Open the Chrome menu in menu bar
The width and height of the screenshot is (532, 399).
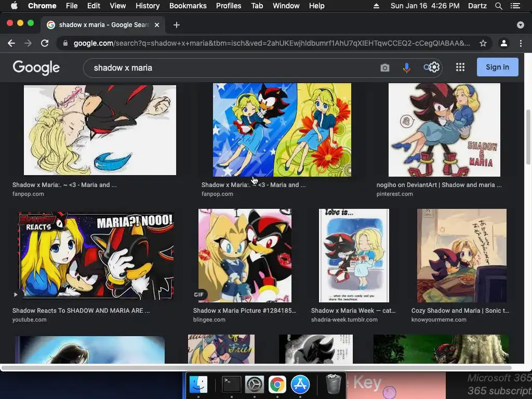pos(42,6)
